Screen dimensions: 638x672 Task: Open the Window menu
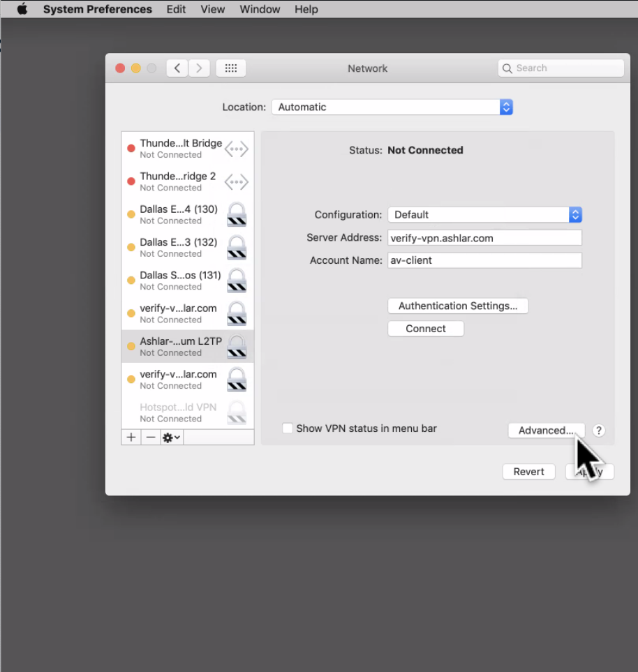click(260, 9)
